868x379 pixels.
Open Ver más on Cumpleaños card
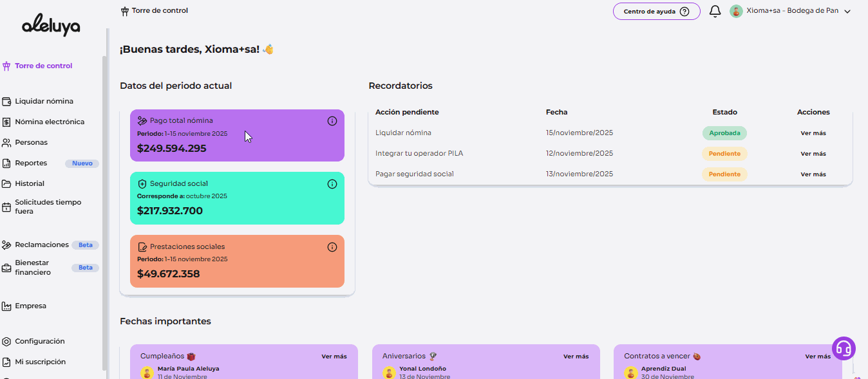(334, 356)
